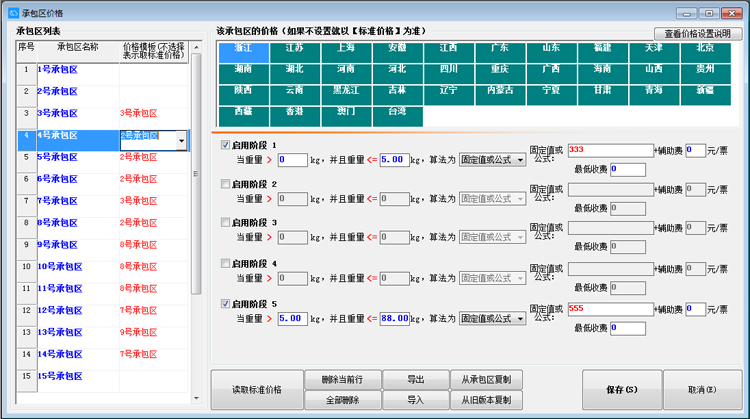Click 价格模板 column header
Screen dimensions: 750x419
tap(154, 51)
